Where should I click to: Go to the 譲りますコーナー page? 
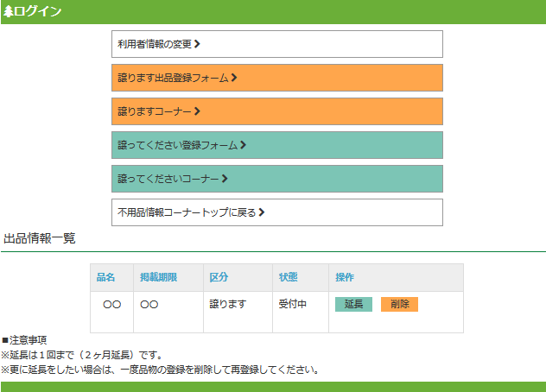tap(155, 111)
